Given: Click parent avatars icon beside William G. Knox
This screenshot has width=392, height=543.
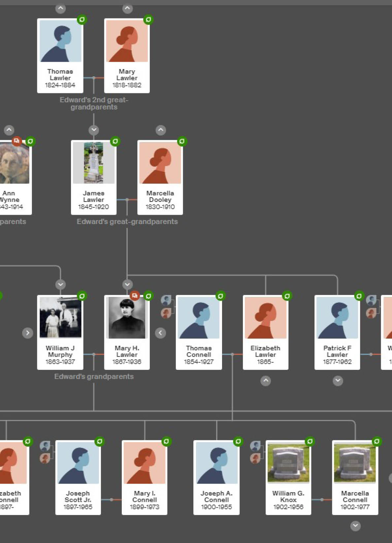Looking at the screenshot, I should coord(255,452).
